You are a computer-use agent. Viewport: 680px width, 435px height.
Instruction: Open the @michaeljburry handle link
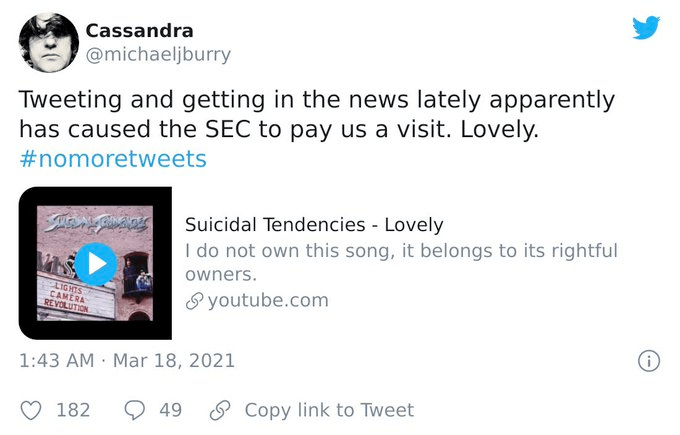[157, 54]
